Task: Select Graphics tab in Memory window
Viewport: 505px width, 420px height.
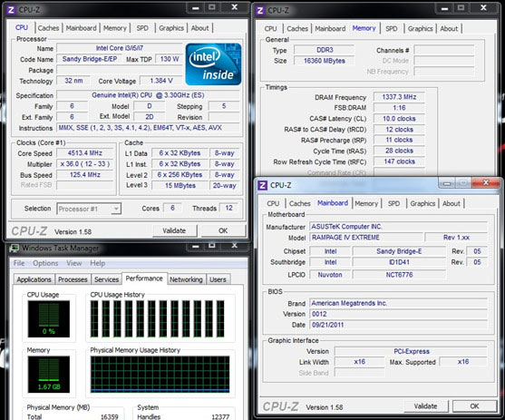Action: (x=421, y=29)
